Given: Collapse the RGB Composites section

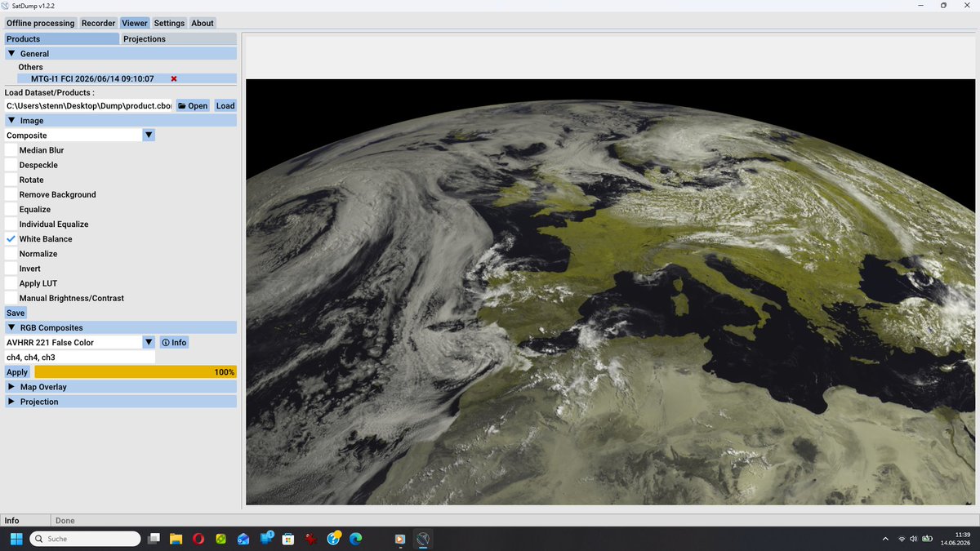Looking at the screenshot, I should [121, 328].
